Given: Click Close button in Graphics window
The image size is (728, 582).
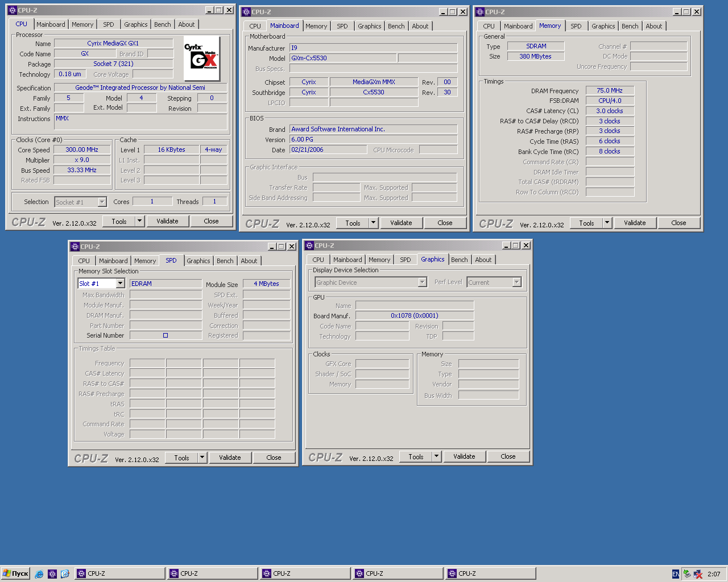Looking at the screenshot, I should pyautogui.click(x=508, y=456).
